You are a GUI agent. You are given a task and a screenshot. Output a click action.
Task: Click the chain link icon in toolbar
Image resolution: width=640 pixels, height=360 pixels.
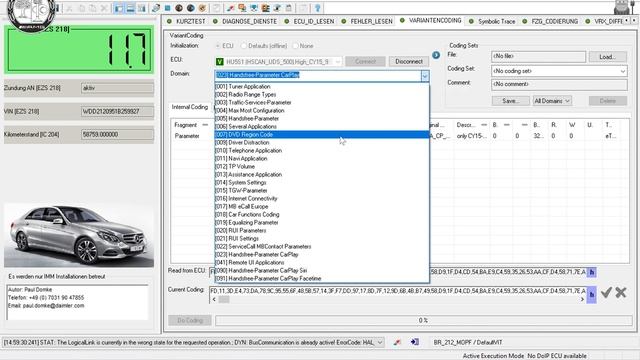[x=156, y=8]
